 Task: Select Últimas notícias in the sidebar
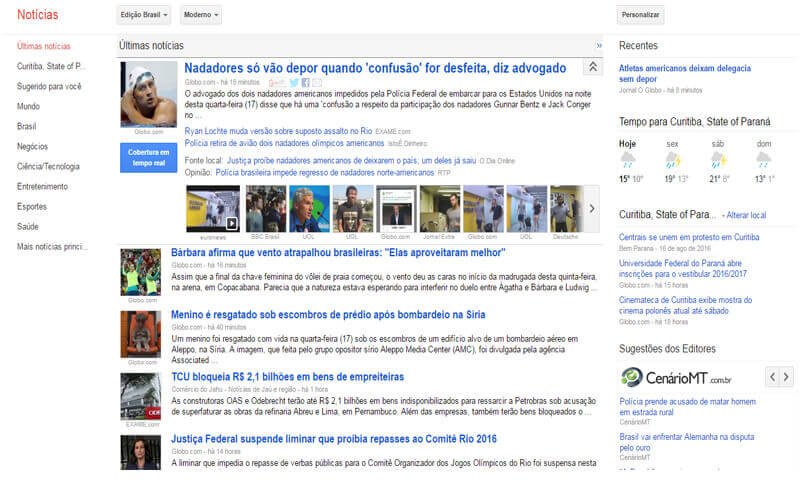[44, 46]
